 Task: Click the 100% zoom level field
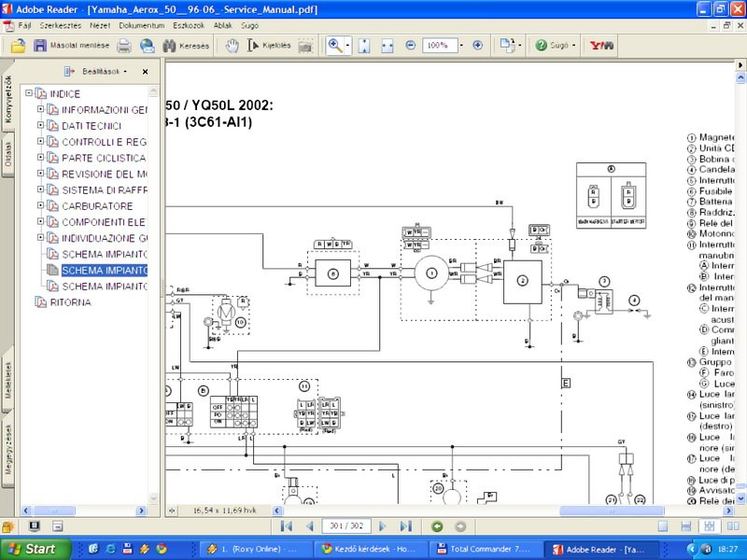(439, 45)
